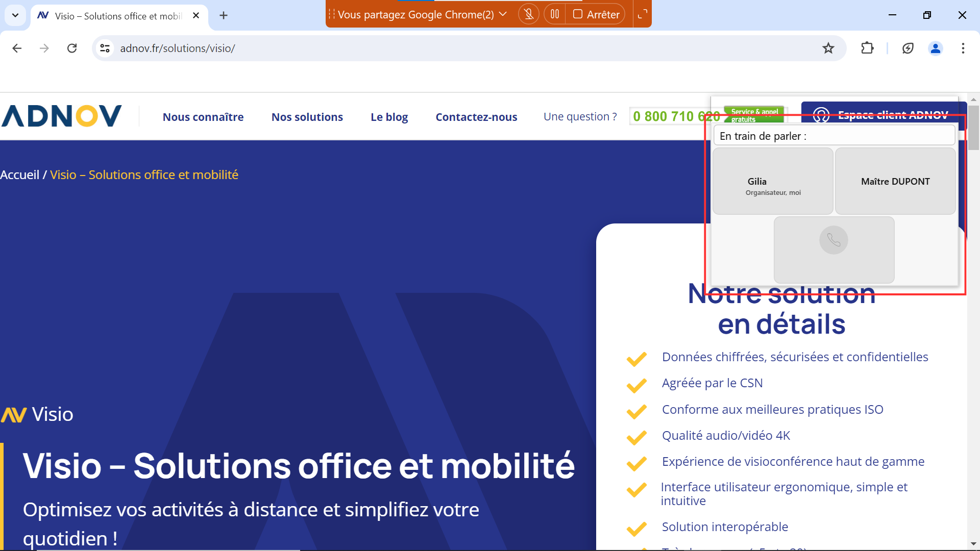Follow the Accueil breadcrumb link
980x551 pixels.
coord(20,175)
